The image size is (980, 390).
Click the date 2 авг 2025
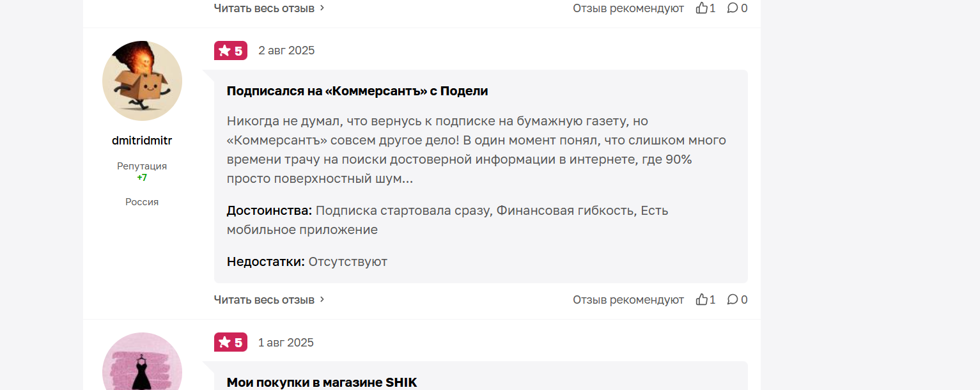click(x=286, y=51)
